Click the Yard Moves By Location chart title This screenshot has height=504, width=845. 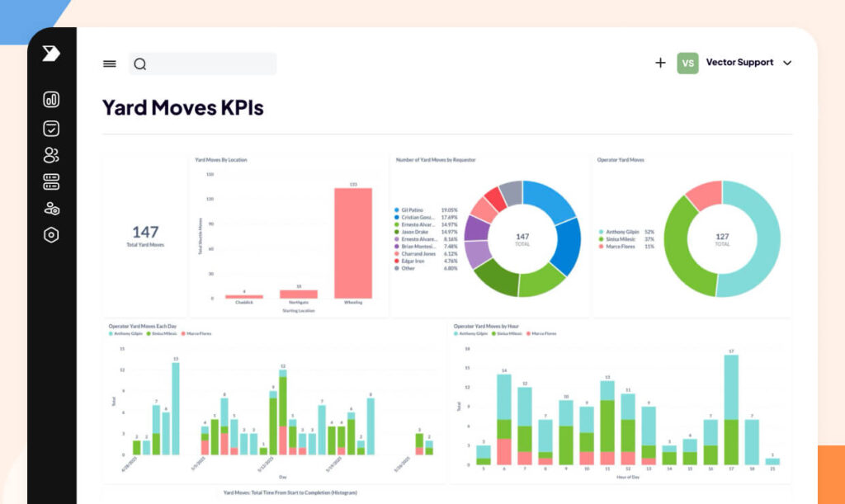(x=221, y=160)
